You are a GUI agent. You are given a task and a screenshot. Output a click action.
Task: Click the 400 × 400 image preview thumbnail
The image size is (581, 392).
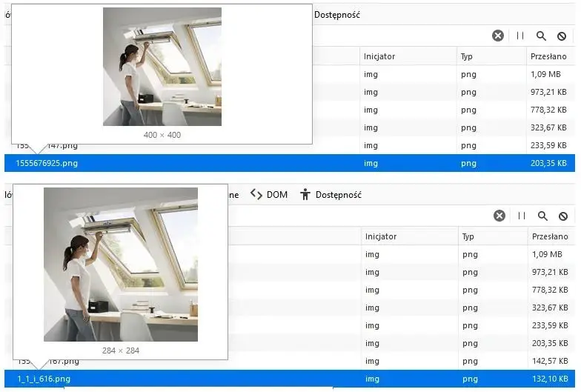(x=162, y=67)
